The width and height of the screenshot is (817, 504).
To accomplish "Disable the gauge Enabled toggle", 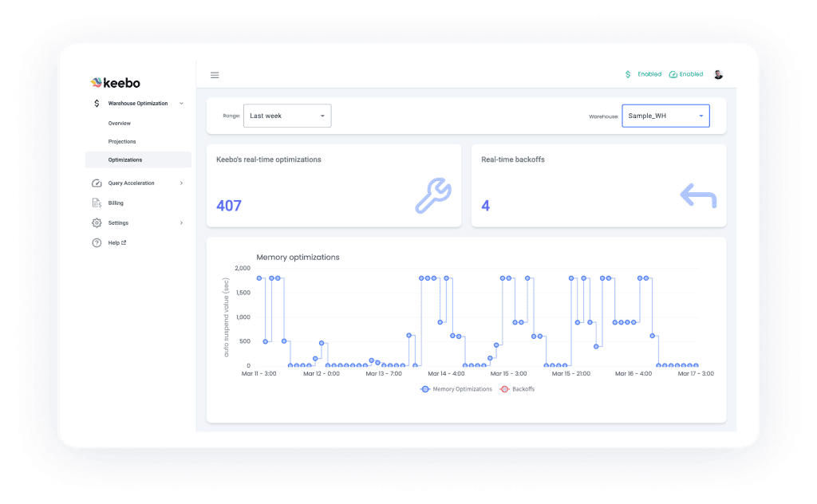I will (686, 74).
